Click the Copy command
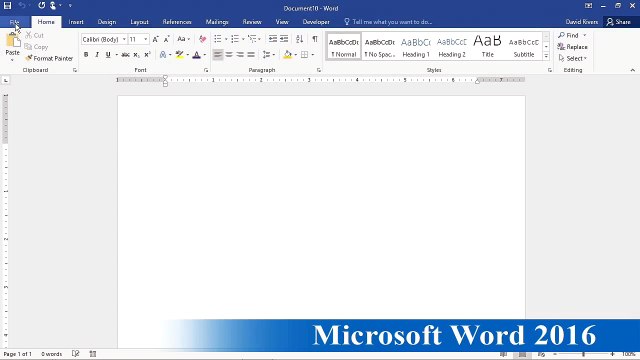640x360 pixels. click(x=36, y=47)
